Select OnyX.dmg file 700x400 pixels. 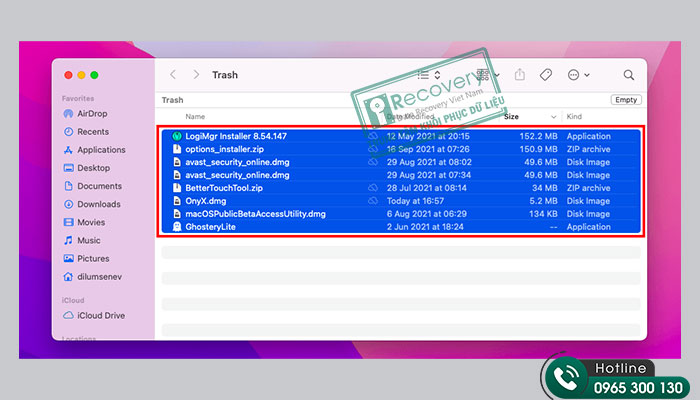click(x=400, y=201)
